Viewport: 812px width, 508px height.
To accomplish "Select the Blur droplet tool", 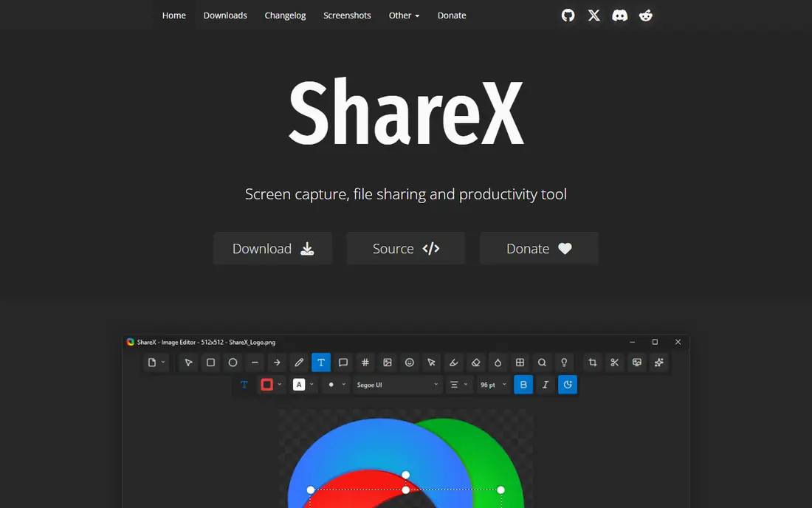I will (x=498, y=363).
